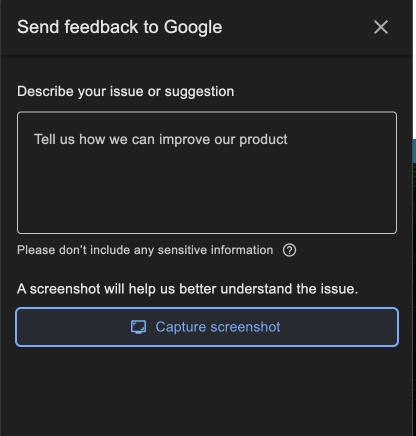Close the Send feedback to Google dialog
The image size is (416, 436).
click(381, 27)
